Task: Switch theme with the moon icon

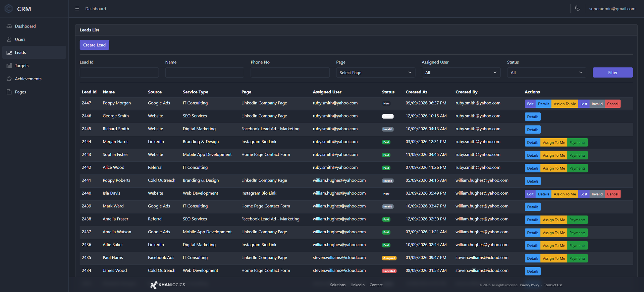Action: (578, 8)
